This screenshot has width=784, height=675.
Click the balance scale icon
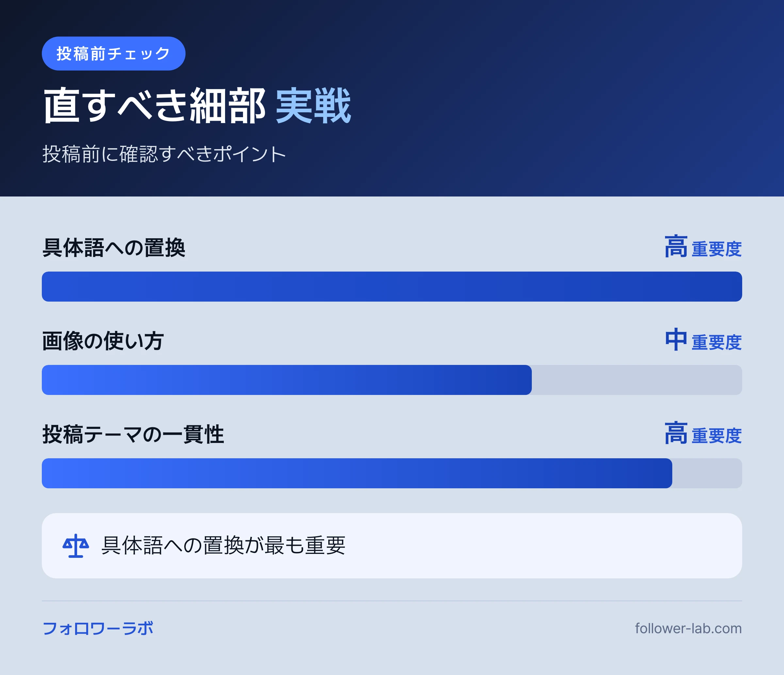pyautogui.click(x=76, y=545)
